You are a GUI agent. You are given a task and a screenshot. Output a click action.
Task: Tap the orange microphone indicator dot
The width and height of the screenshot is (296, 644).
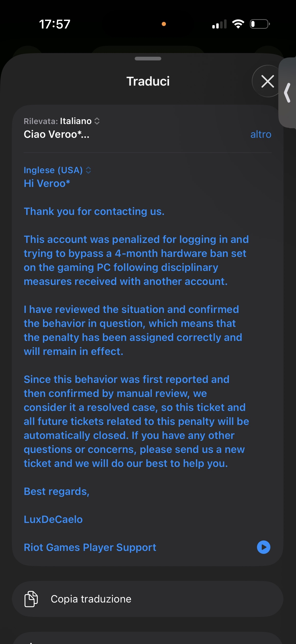(x=164, y=24)
